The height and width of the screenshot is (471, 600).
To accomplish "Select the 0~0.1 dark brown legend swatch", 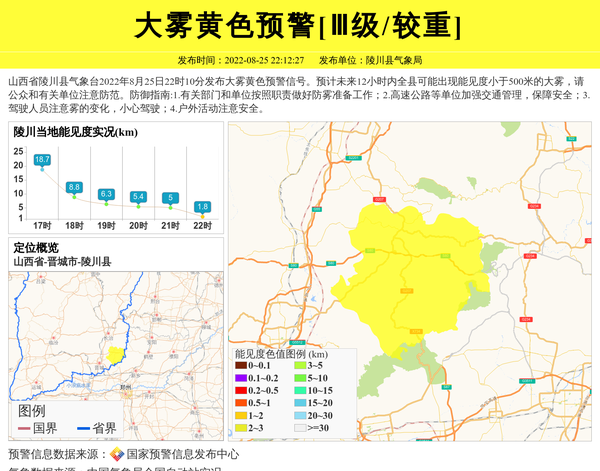I will pyautogui.click(x=241, y=366).
